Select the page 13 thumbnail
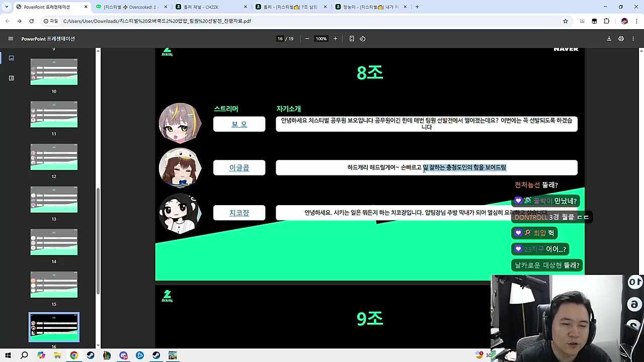Viewport: 644px width, 362px height. pos(54,200)
